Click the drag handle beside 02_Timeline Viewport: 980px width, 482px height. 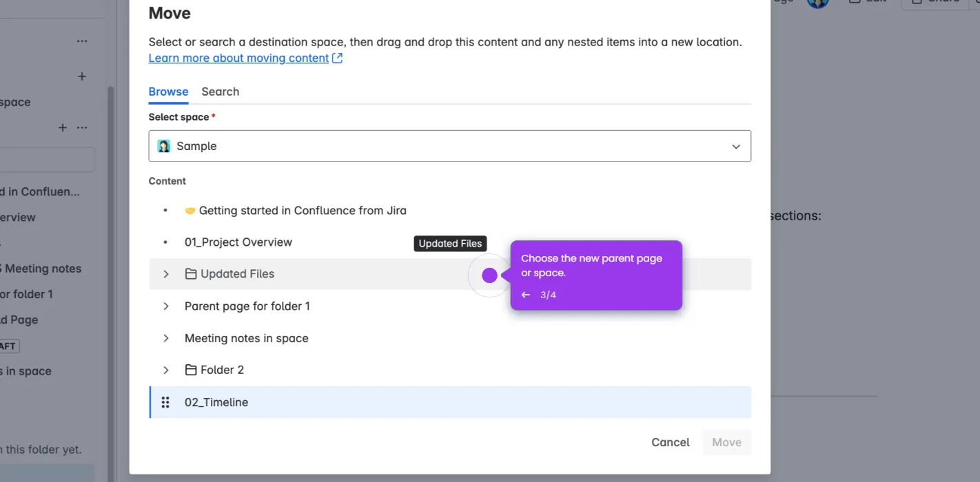coord(165,402)
